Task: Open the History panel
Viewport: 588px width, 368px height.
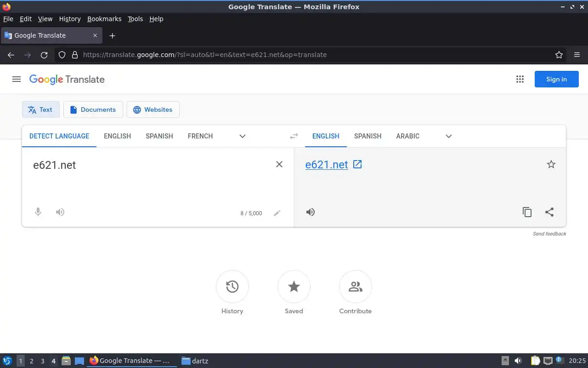Action: pos(232,293)
